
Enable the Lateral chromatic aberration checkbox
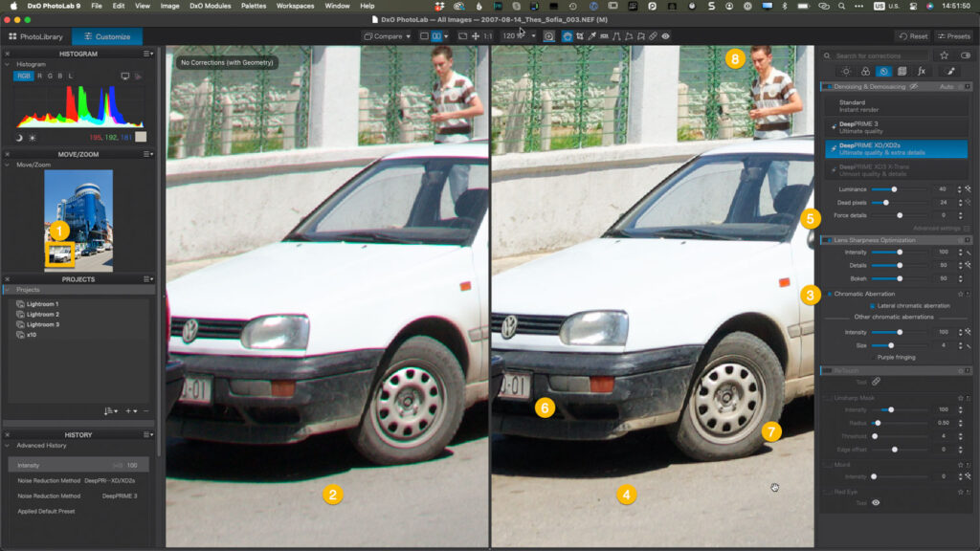874,306
